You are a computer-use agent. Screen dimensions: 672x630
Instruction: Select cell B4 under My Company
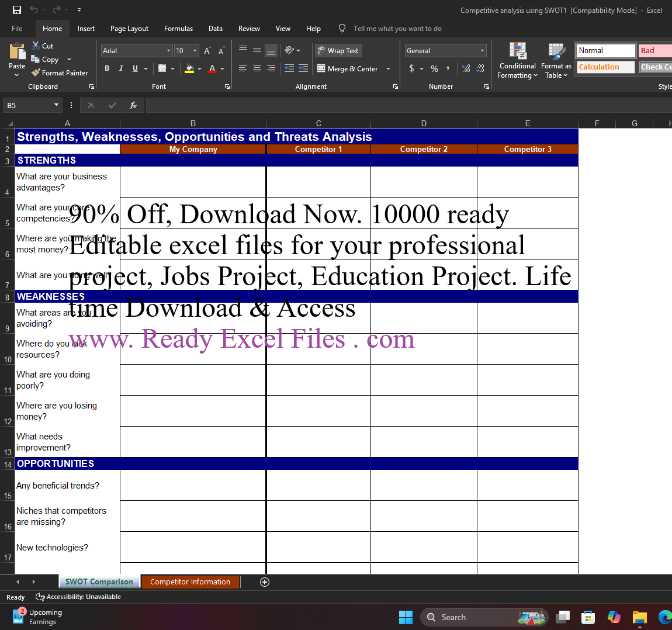coord(193,182)
